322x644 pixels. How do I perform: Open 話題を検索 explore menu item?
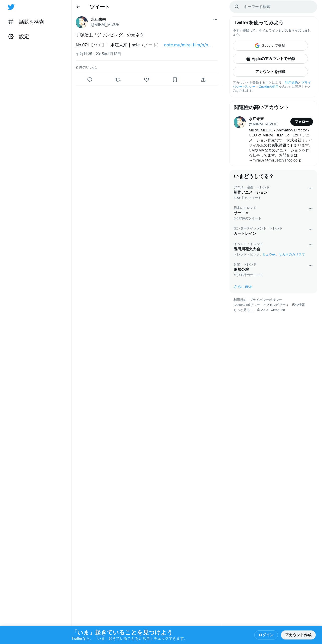tap(26, 22)
